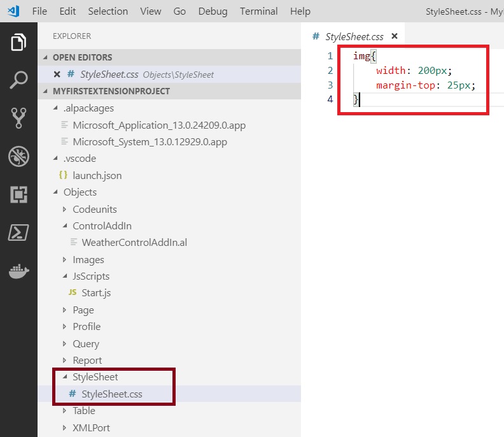Open launch.json file

point(97,175)
